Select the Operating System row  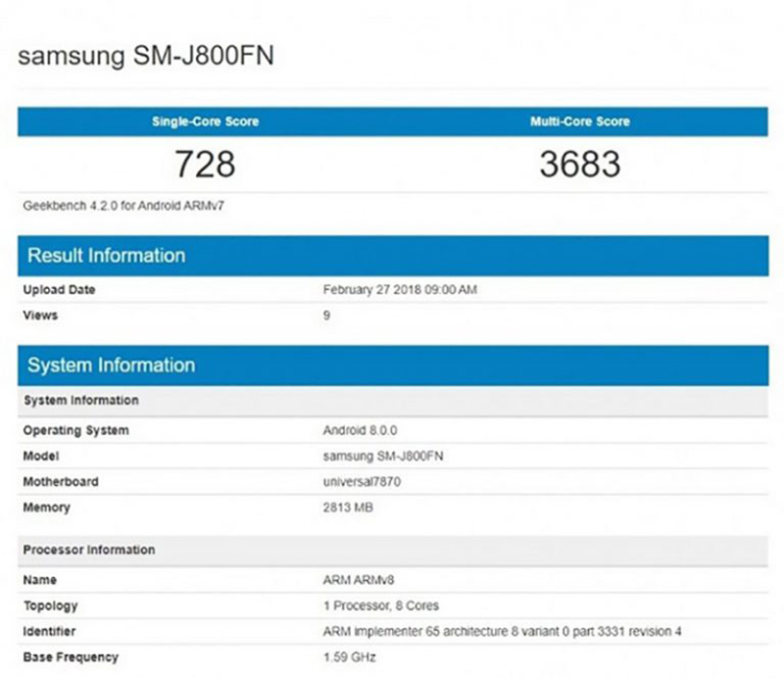pos(76,430)
